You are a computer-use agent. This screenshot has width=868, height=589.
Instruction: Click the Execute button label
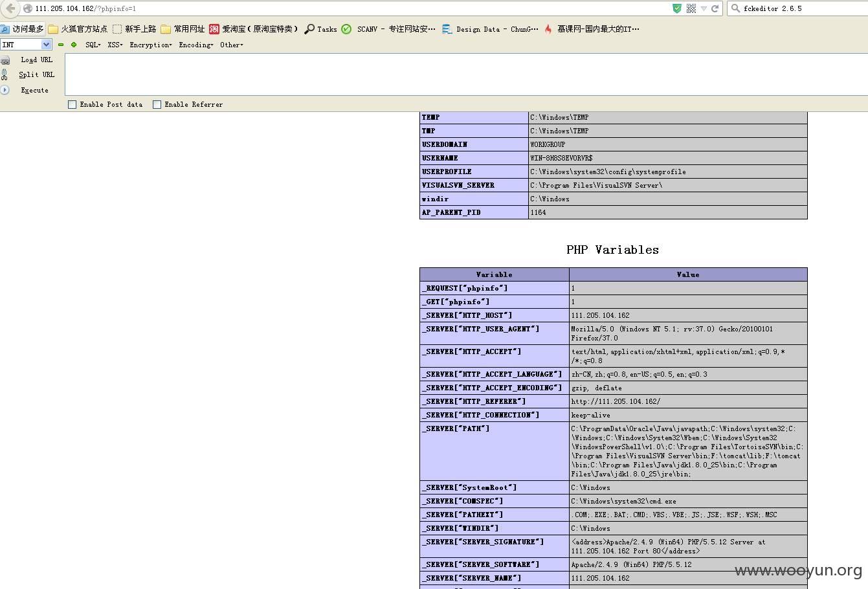point(34,90)
